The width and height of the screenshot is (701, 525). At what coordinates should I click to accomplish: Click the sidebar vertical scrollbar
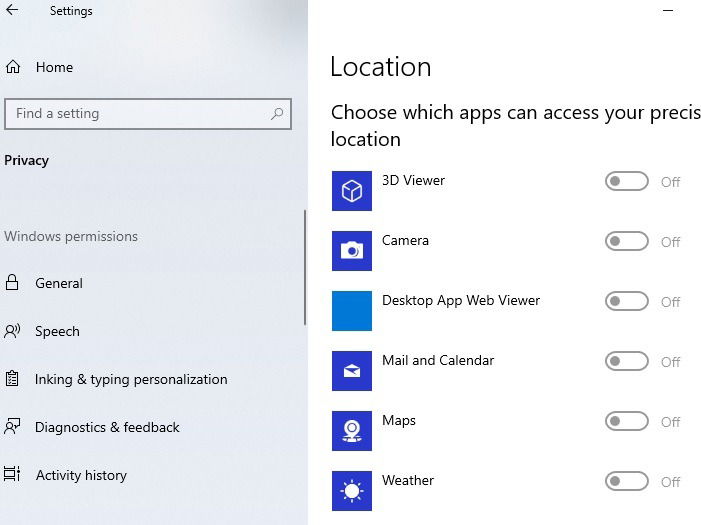(x=305, y=267)
